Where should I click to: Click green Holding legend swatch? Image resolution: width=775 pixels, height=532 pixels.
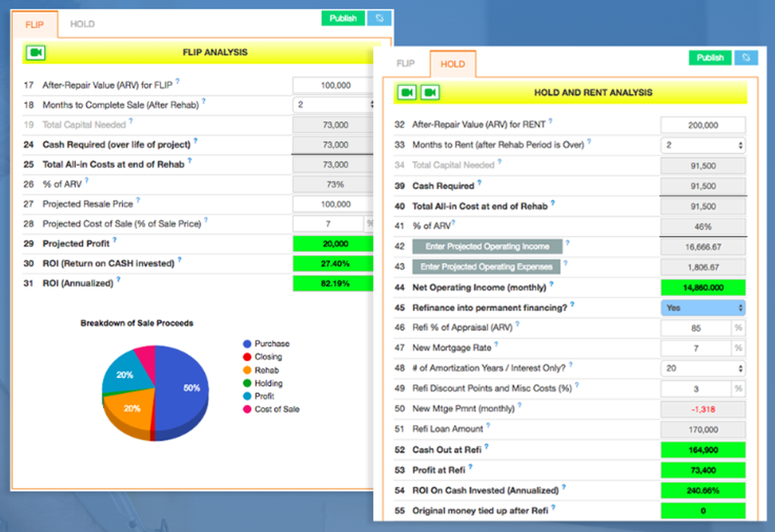pos(247,383)
